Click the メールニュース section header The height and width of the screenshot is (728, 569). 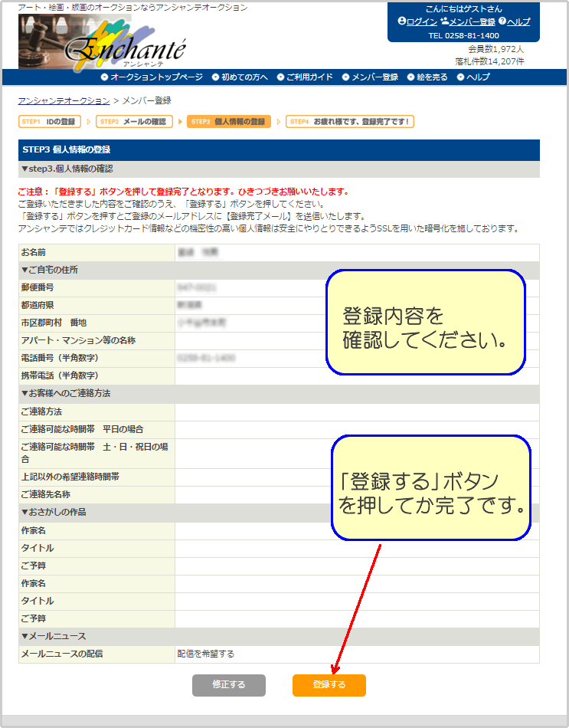279,637
